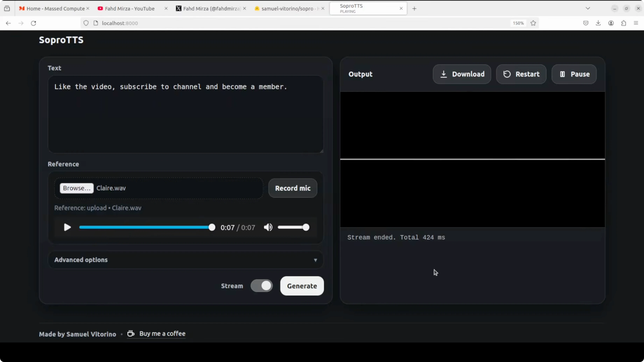Reload the localhost page
The image size is (644, 362).
(33, 23)
